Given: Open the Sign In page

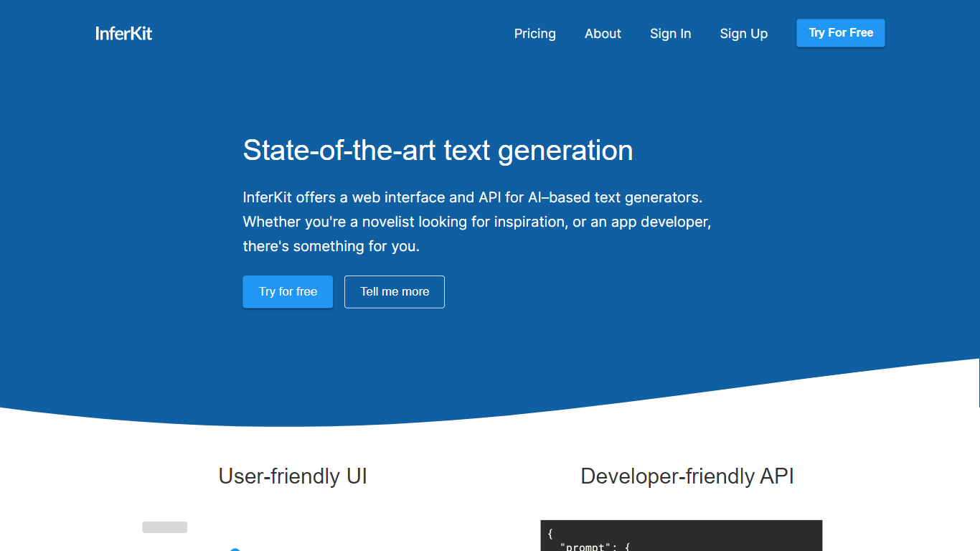Looking at the screenshot, I should (x=670, y=34).
